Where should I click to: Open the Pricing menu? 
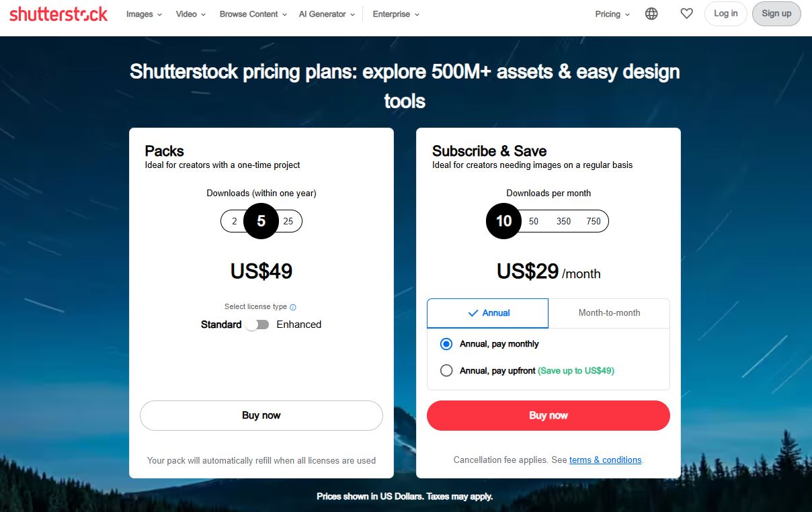[x=612, y=14]
